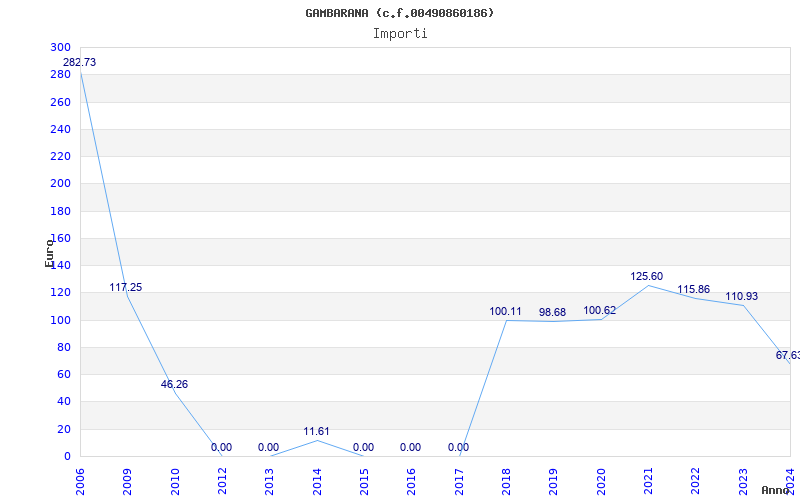Click the 2022 year label on x-axis
This screenshot has height=500, width=800.
pyautogui.click(x=696, y=482)
